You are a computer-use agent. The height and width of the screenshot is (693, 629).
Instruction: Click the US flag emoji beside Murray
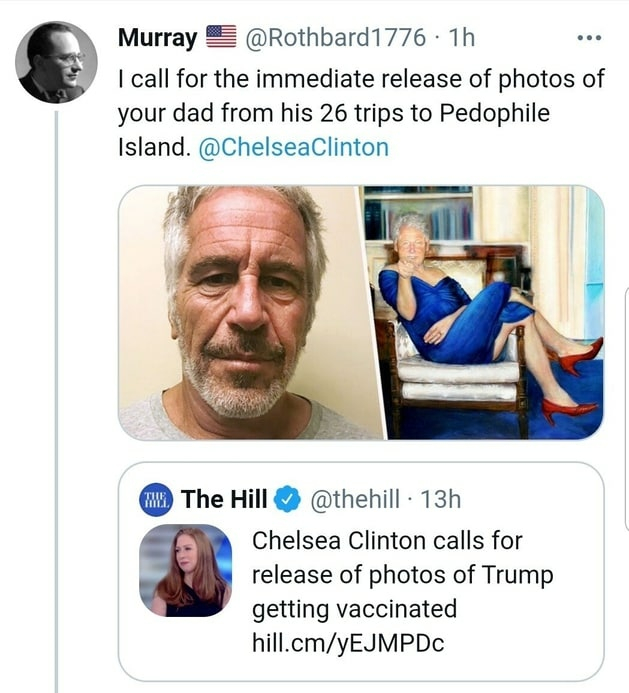(x=220, y=39)
